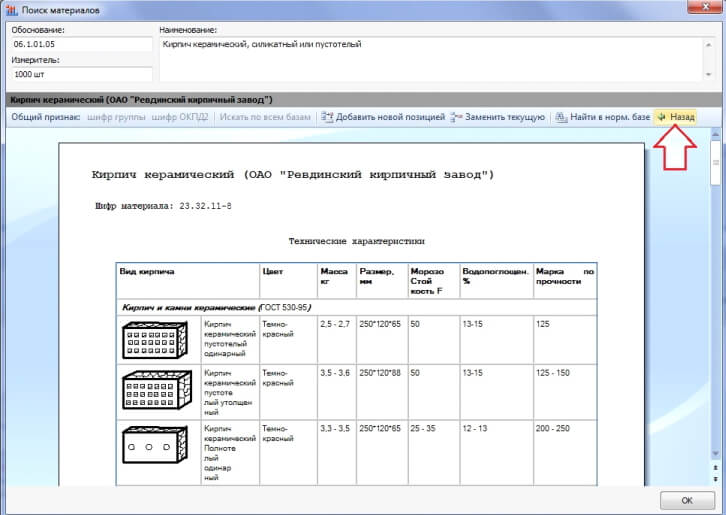Image resolution: width=726 pixels, height=515 pixels.
Task: Click the document heading Кирпич керамический
Action: click(293, 175)
